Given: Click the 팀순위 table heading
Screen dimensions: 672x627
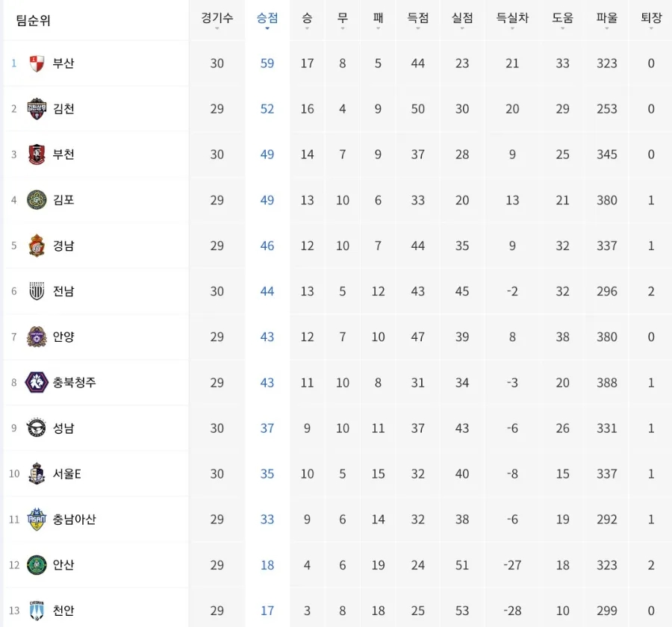Looking at the screenshot, I should tap(33, 20).
